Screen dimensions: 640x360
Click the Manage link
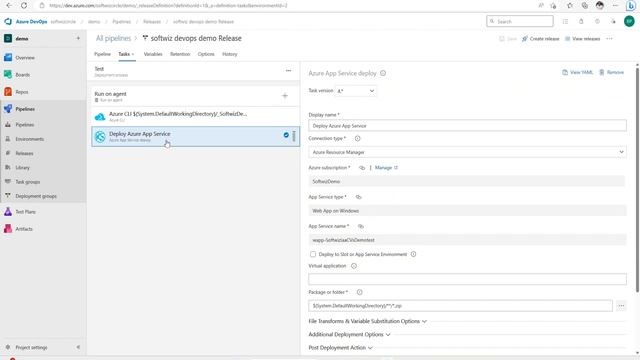386,168
